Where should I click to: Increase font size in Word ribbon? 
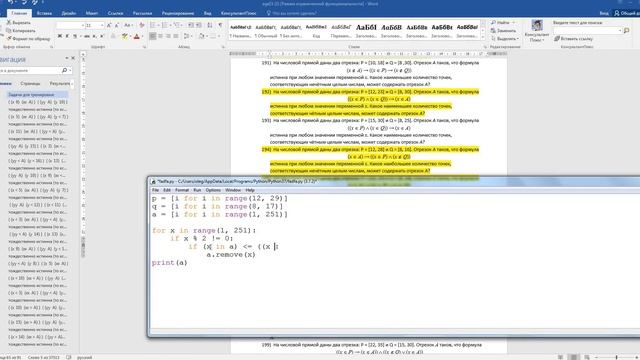point(109,25)
